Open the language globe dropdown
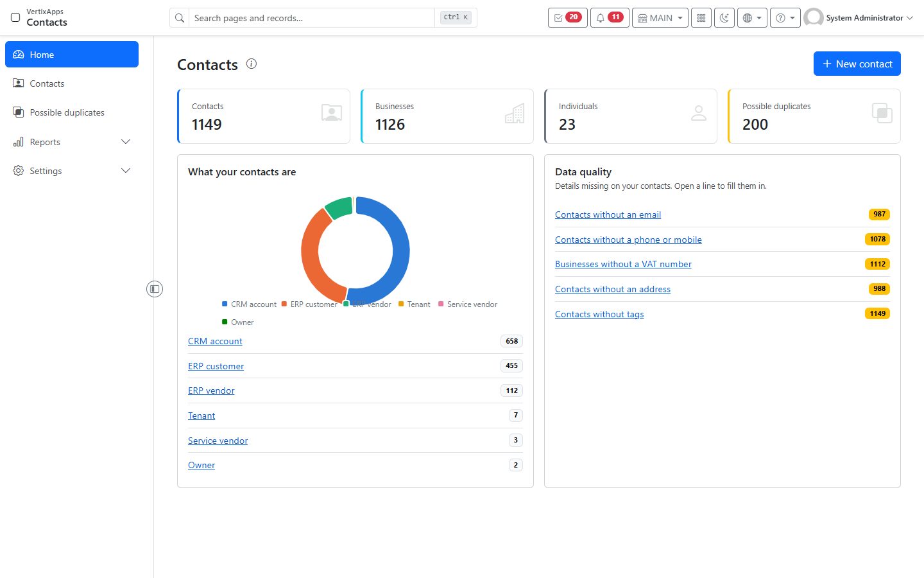Screen dimensions: 924x578 752,18
